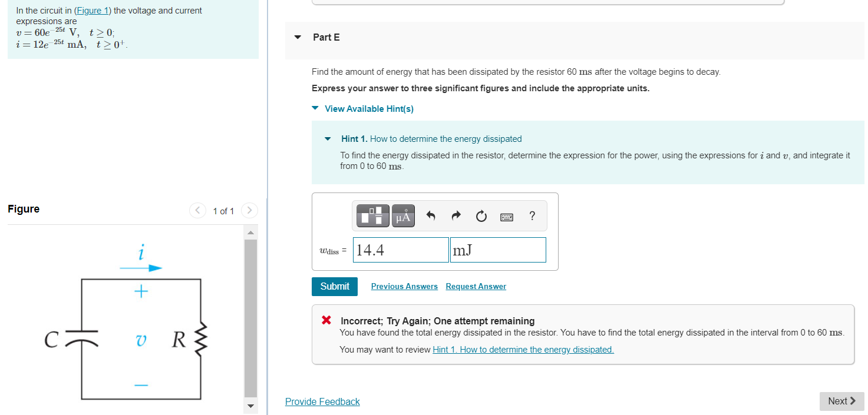
Task: Redo the answer edit
Action: tap(456, 217)
